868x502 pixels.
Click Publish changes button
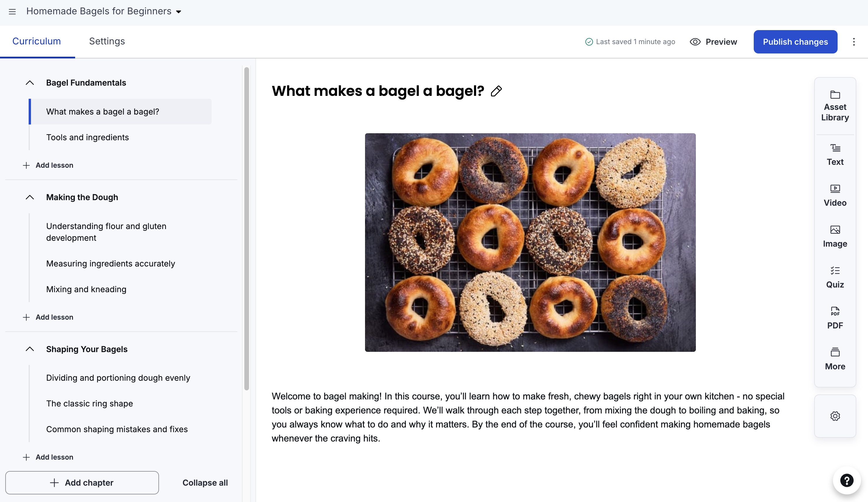[795, 42]
